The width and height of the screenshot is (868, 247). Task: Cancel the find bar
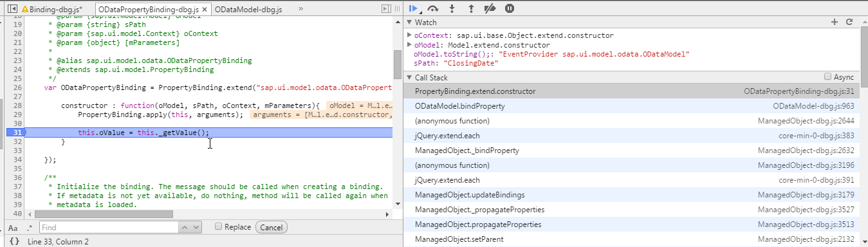click(x=271, y=227)
